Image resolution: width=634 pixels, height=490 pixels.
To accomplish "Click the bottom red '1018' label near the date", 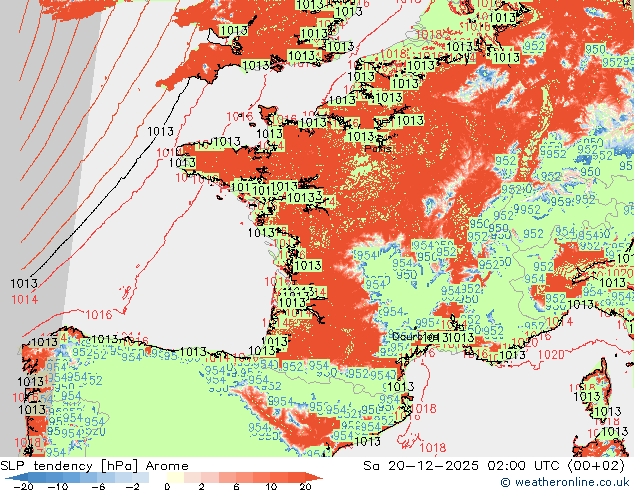I will [433, 448].
